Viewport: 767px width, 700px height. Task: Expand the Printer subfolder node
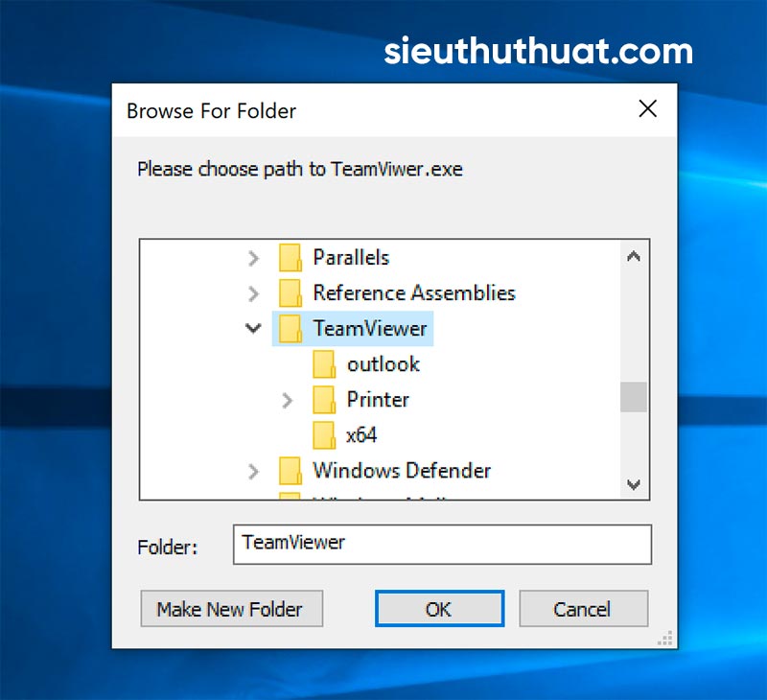[x=287, y=400]
